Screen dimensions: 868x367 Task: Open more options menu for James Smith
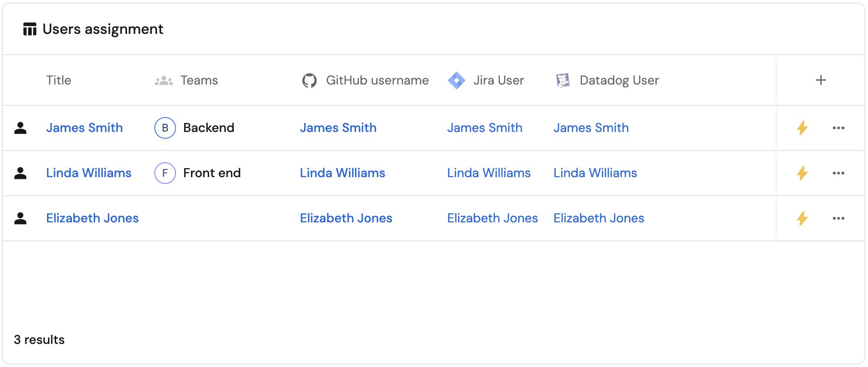pos(838,128)
